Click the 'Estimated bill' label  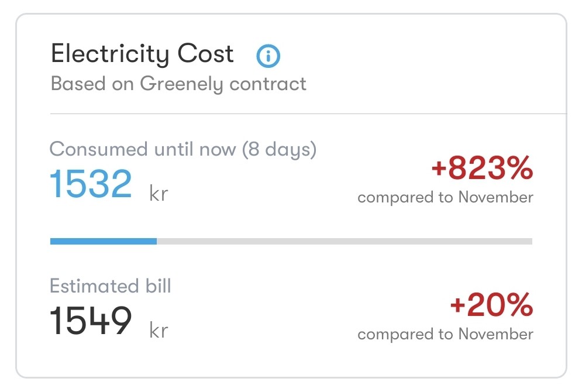110,286
